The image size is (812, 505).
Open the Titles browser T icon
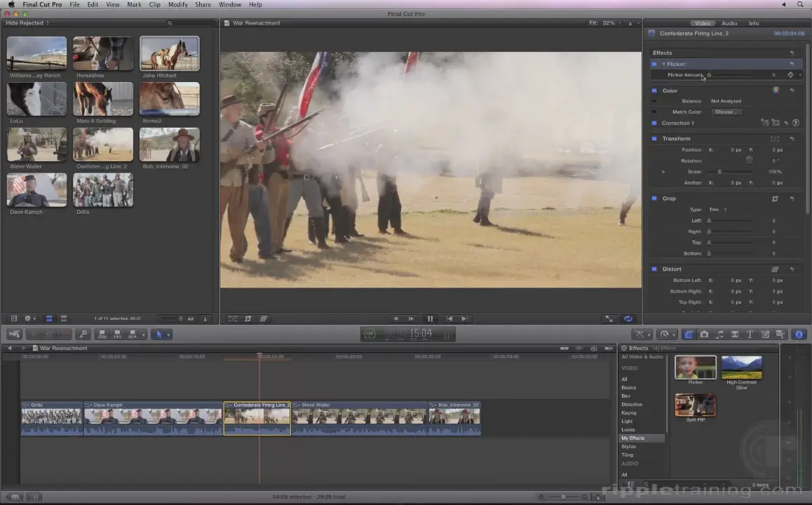tap(750, 335)
